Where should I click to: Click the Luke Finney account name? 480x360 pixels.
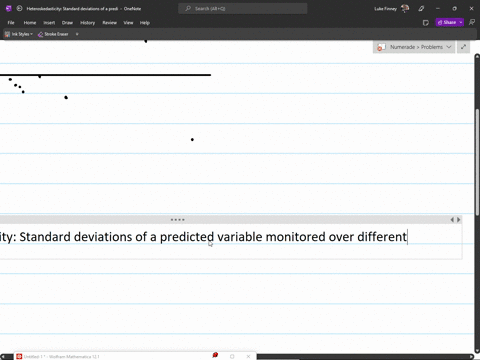pyautogui.click(x=386, y=9)
